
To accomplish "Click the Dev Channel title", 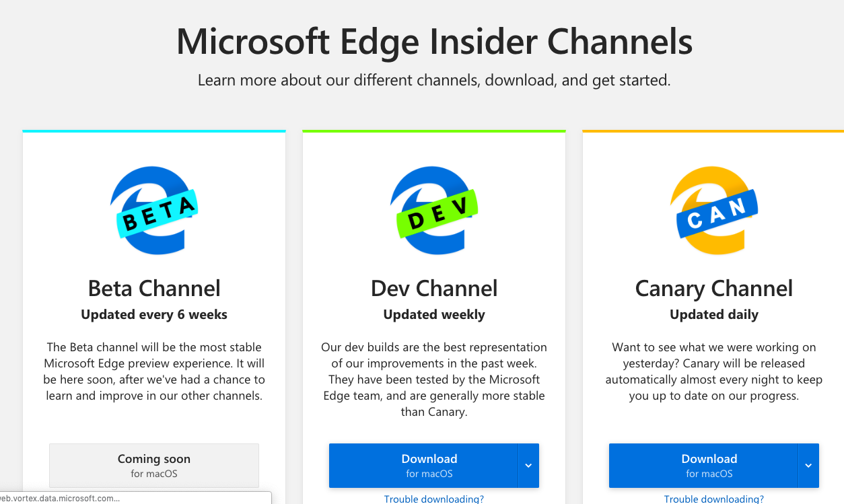I will pos(434,289).
